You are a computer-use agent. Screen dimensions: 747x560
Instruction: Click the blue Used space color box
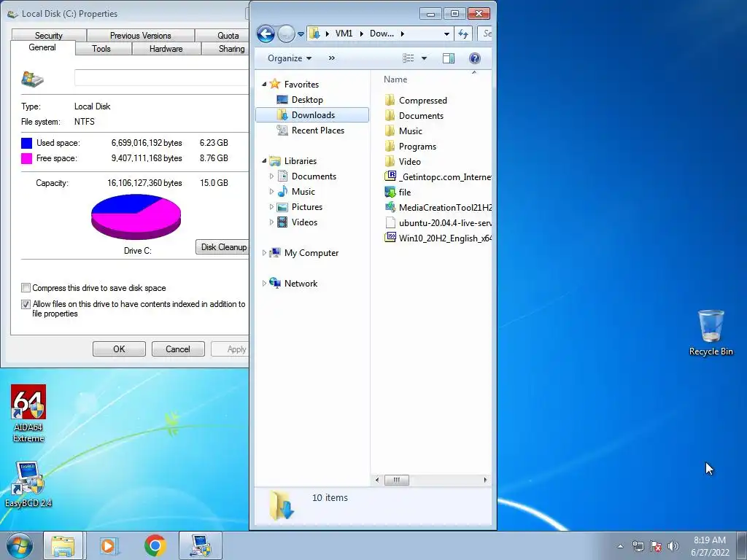click(x=27, y=143)
